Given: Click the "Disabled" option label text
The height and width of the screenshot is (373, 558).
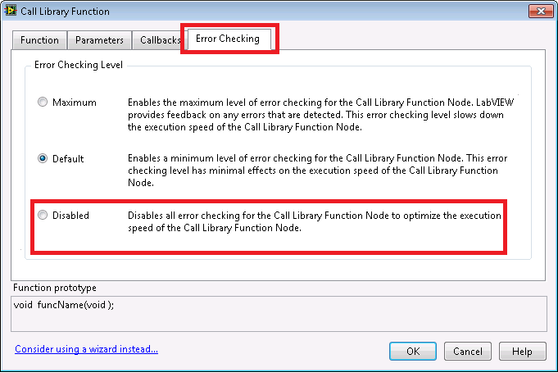Looking at the screenshot, I should 70,215.
